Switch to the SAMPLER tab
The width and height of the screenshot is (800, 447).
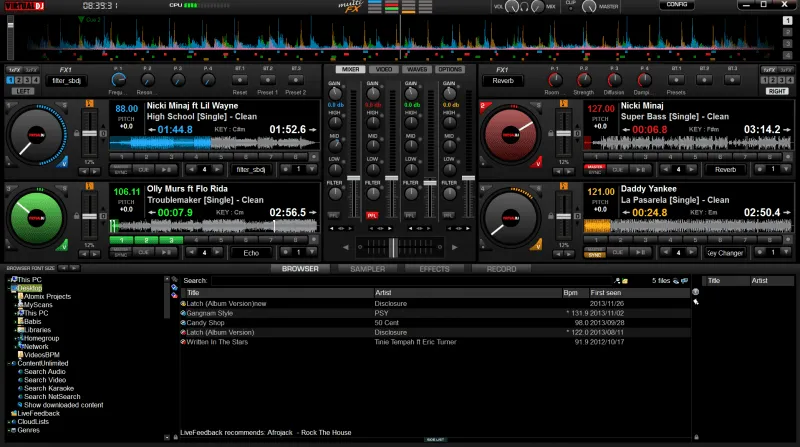[367, 269]
